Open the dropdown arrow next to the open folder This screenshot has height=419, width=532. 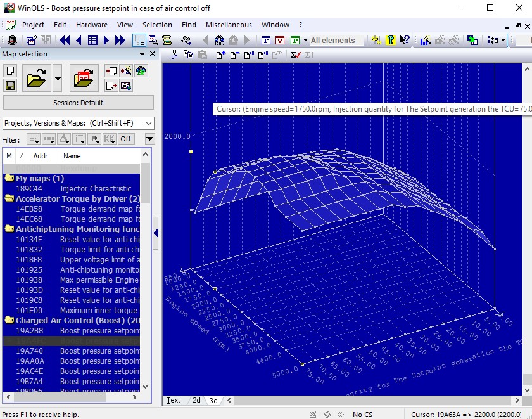click(x=58, y=78)
